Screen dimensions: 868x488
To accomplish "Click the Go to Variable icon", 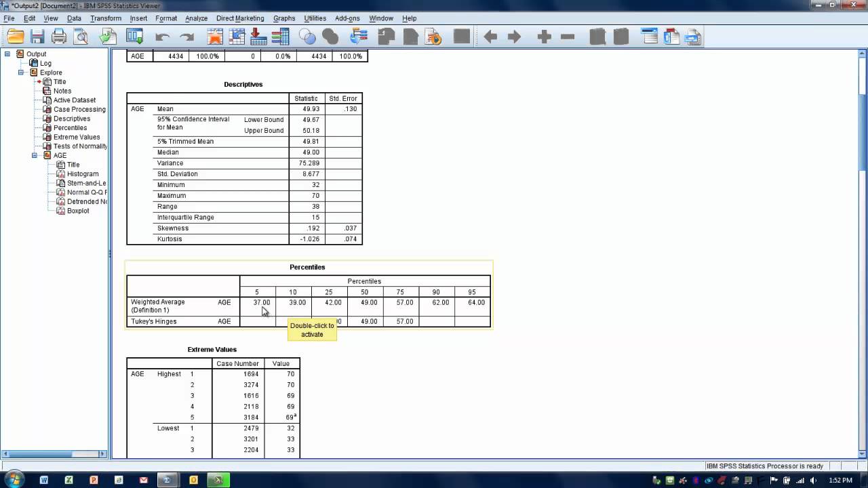I will 258,37.
